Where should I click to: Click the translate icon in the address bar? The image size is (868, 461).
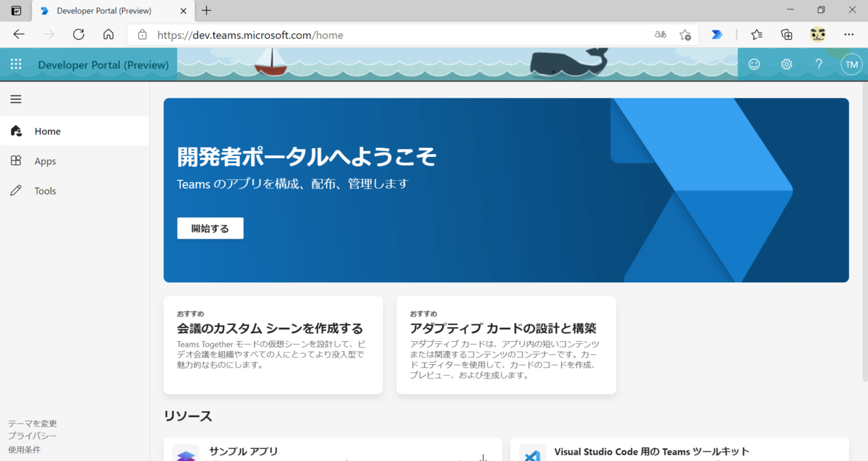click(660, 34)
